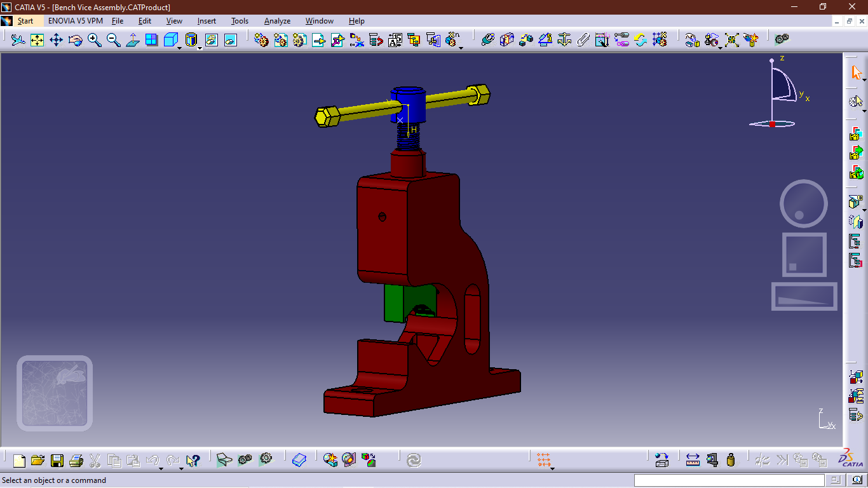
Task: Expand the named views dropdown arrow
Action: (x=179, y=48)
